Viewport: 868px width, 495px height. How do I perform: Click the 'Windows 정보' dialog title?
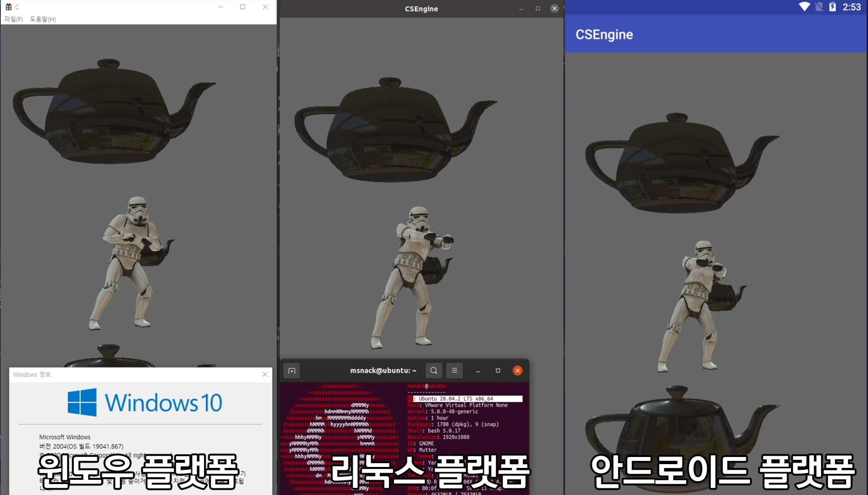pyautogui.click(x=32, y=374)
